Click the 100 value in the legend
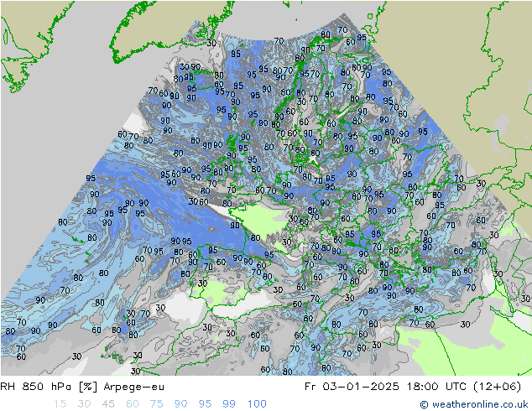Screen dimensions: 532x411 point(257,404)
